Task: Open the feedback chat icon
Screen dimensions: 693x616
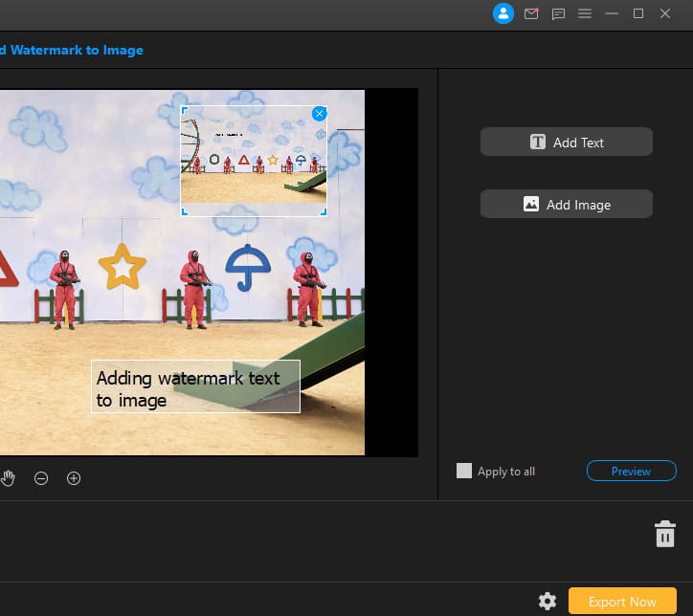Action: 558,14
